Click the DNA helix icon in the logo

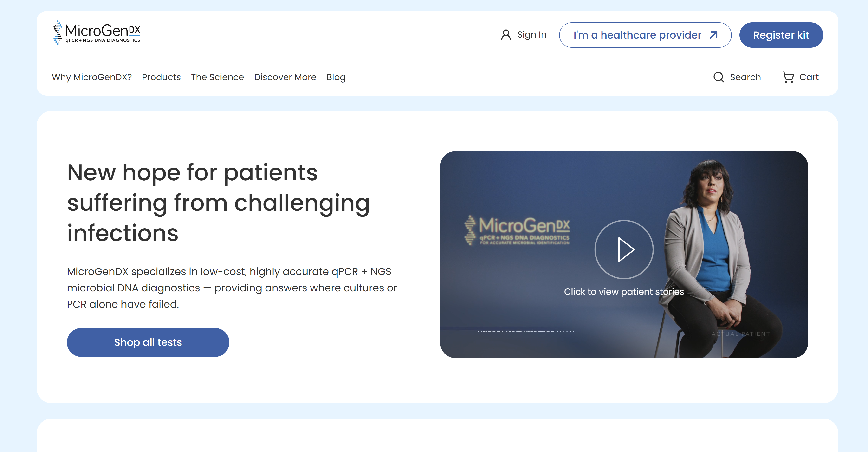tap(58, 33)
